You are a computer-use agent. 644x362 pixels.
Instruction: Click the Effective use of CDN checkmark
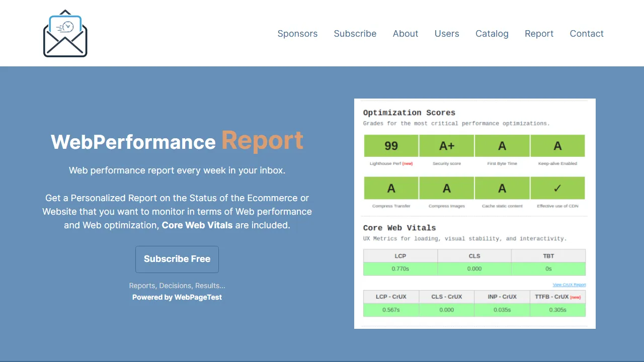[557, 188]
